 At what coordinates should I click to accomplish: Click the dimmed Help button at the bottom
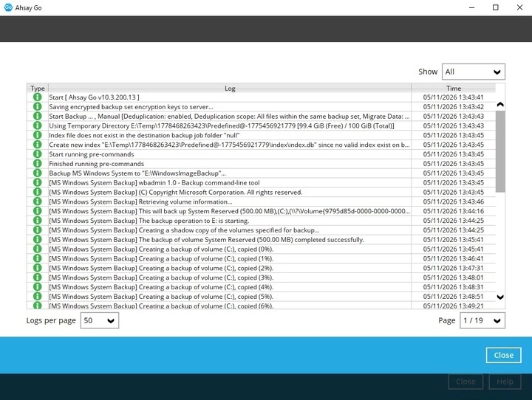click(x=505, y=382)
